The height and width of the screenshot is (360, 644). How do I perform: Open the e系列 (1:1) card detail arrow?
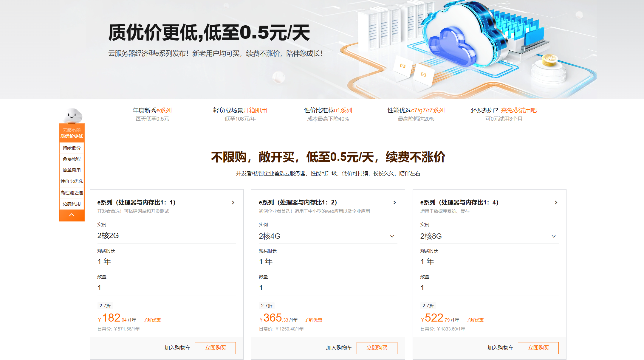coord(233,202)
